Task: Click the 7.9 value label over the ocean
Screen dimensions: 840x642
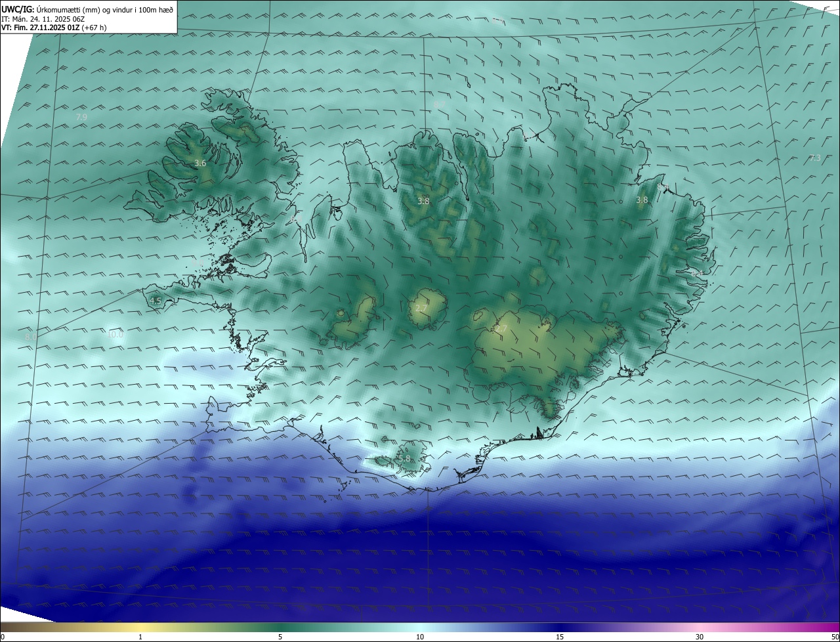Action: [81, 117]
